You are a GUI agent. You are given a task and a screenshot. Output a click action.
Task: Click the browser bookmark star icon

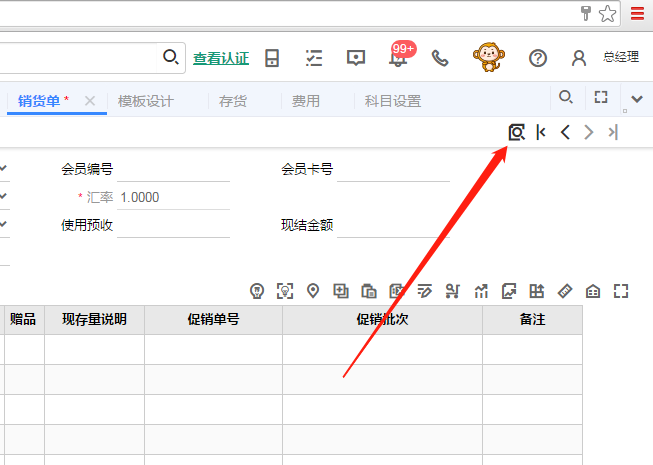pos(608,13)
